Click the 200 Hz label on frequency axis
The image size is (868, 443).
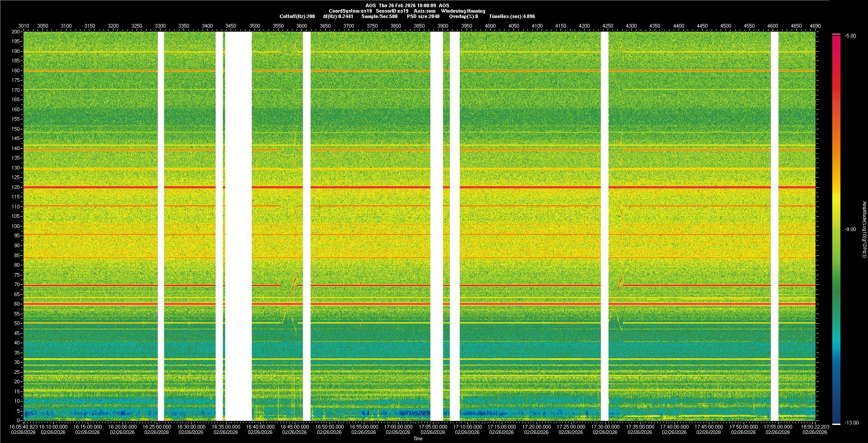pyautogui.click(x=16, y=32)
